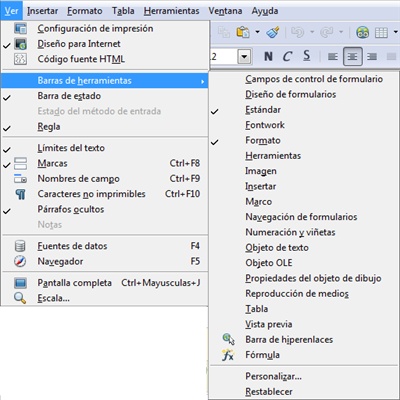Toggle Underline formatting S button
The width and height of the screenshot is (400, 400).
coord(307,56)
